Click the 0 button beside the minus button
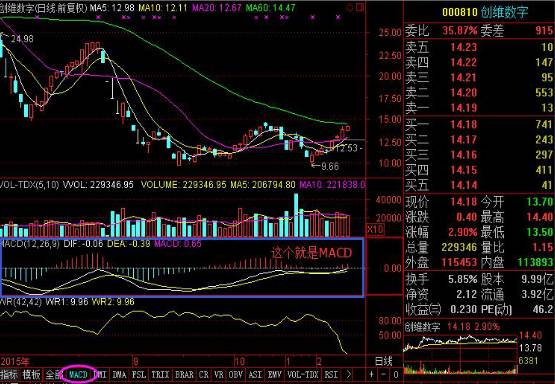This screenshot has width=555, height=384. pos(396,374)
